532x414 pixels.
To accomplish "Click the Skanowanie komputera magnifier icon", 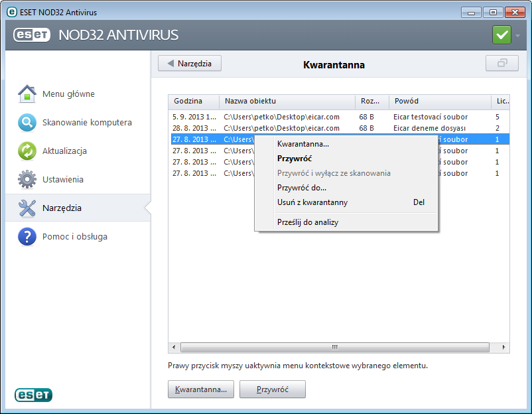I will [x=27, y=122].
